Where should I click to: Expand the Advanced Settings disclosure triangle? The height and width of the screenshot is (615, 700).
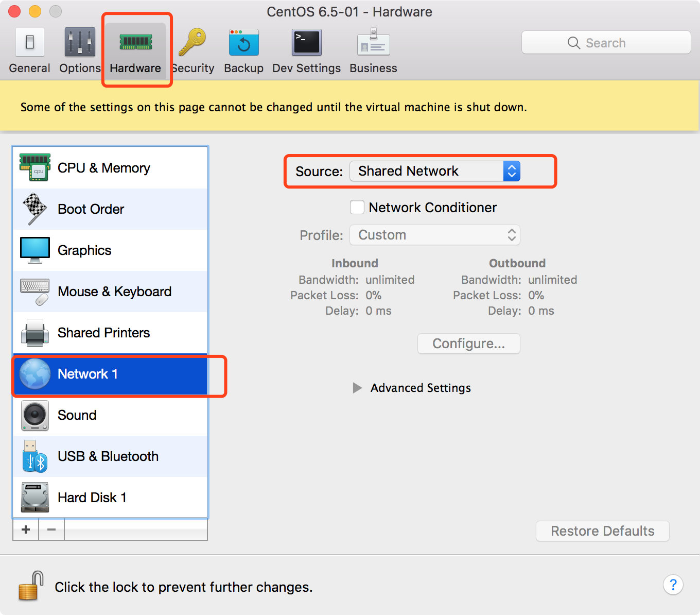(357, 388)
